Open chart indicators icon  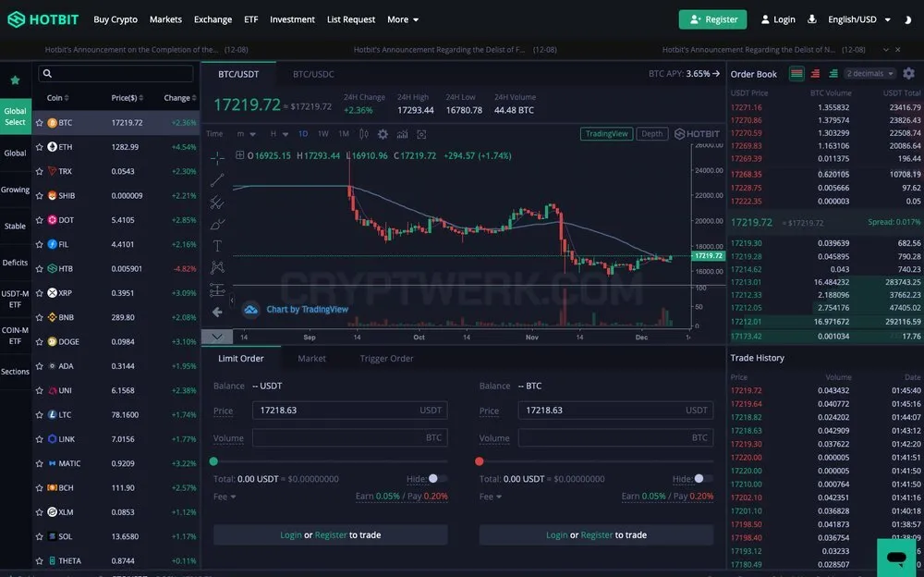pos(403,134)
